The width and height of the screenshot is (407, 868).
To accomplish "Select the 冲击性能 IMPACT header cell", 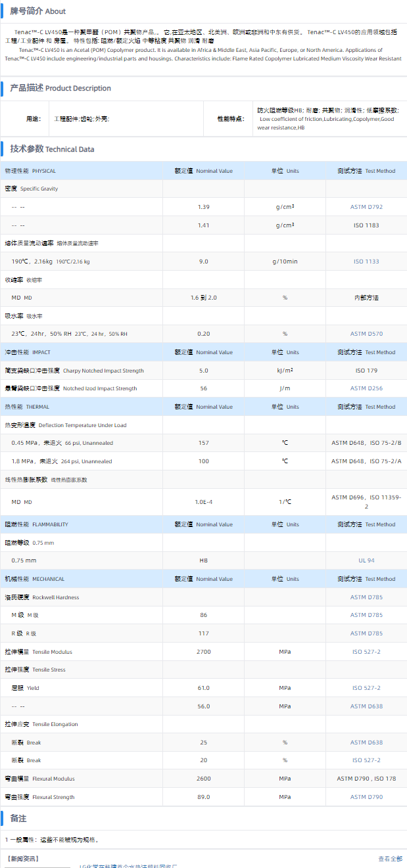I will (82, 352).
